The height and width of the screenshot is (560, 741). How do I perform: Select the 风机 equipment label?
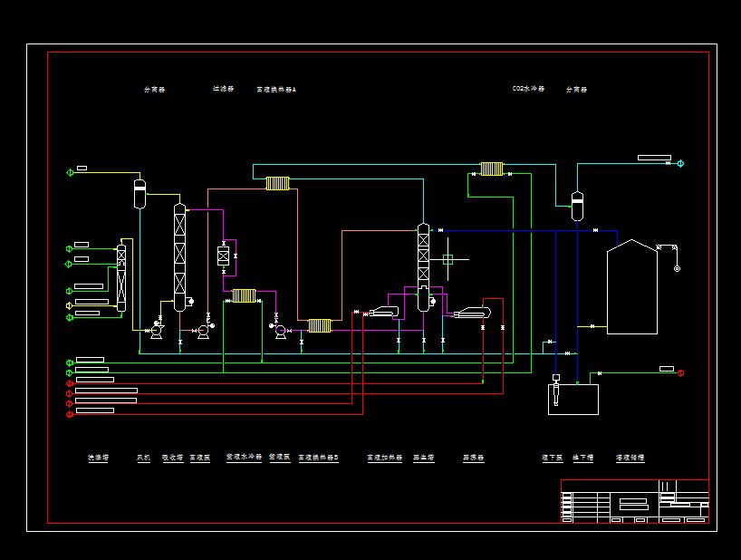144,458
